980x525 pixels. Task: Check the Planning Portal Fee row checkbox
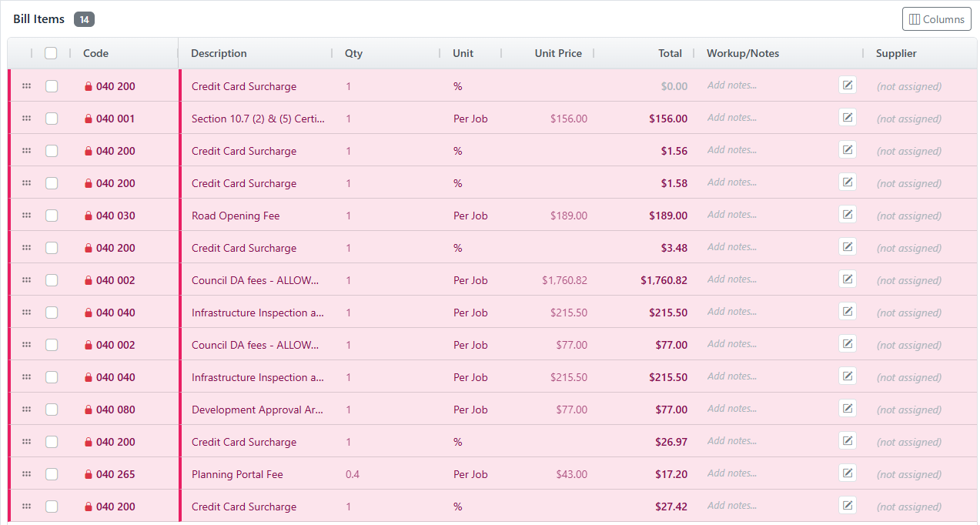tap(52, 474)
